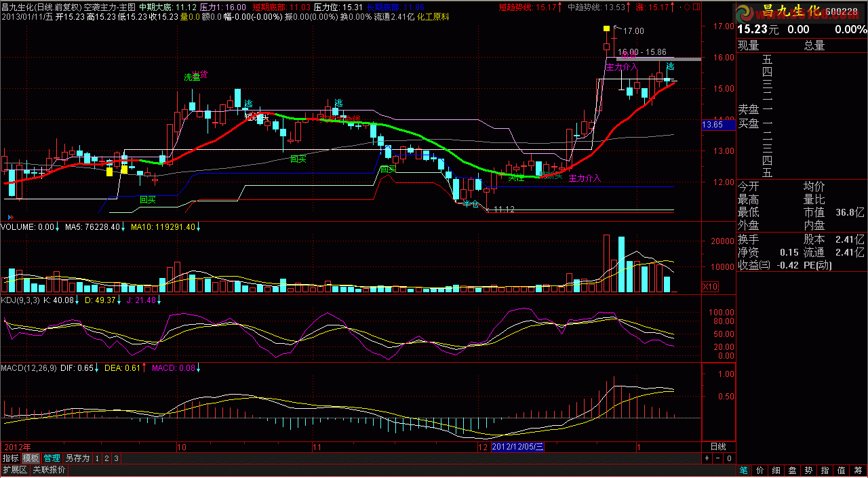Screen dimensions: 868x478
Task: Click the date marker 2012/12/05/三
Action: [517, 447]
